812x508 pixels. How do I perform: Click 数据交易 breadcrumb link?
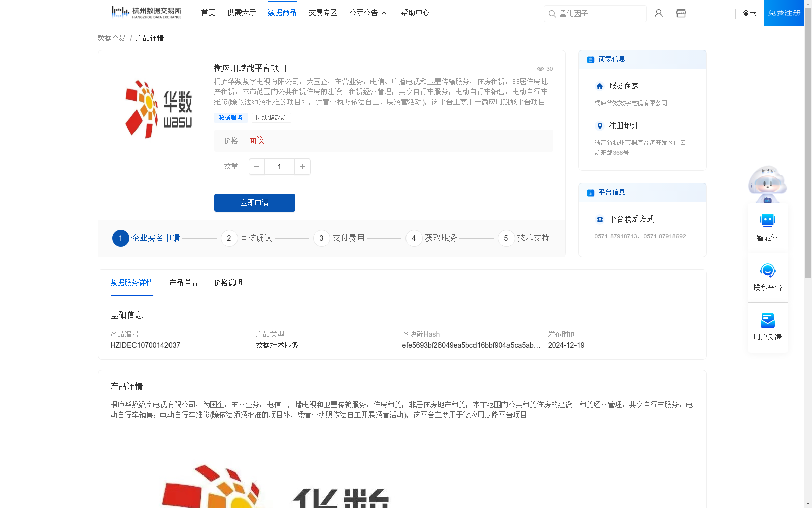coord(112,38)
